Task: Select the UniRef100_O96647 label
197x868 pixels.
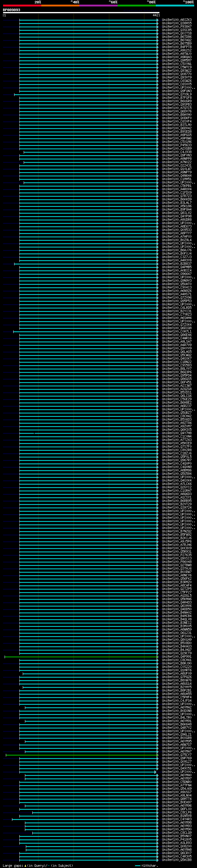Action: pos(177,274)
